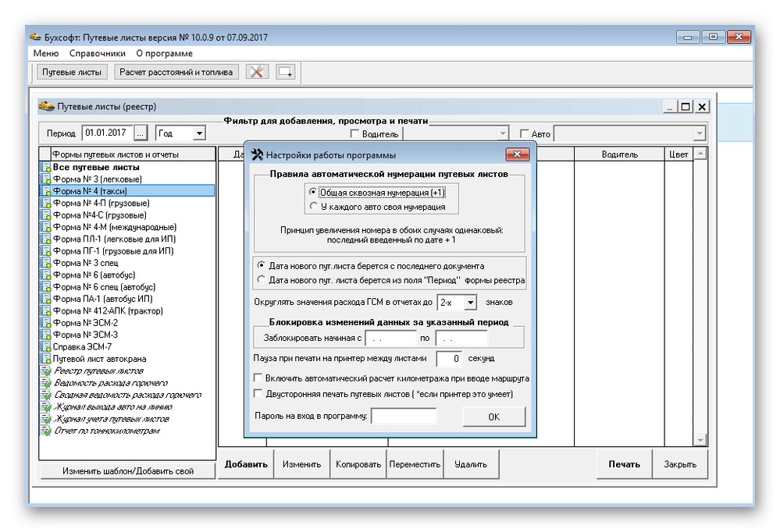780x532 pixels.
Task: Click icon next to Все путевые листы
Action: tap(46, 167)
